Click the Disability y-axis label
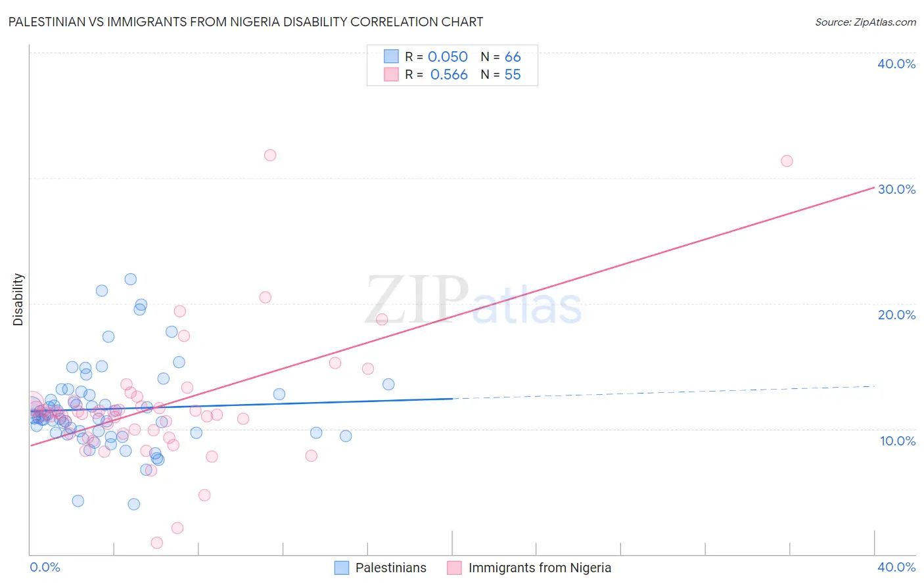This screenshot has height=586, width=924. coord(18,300)
